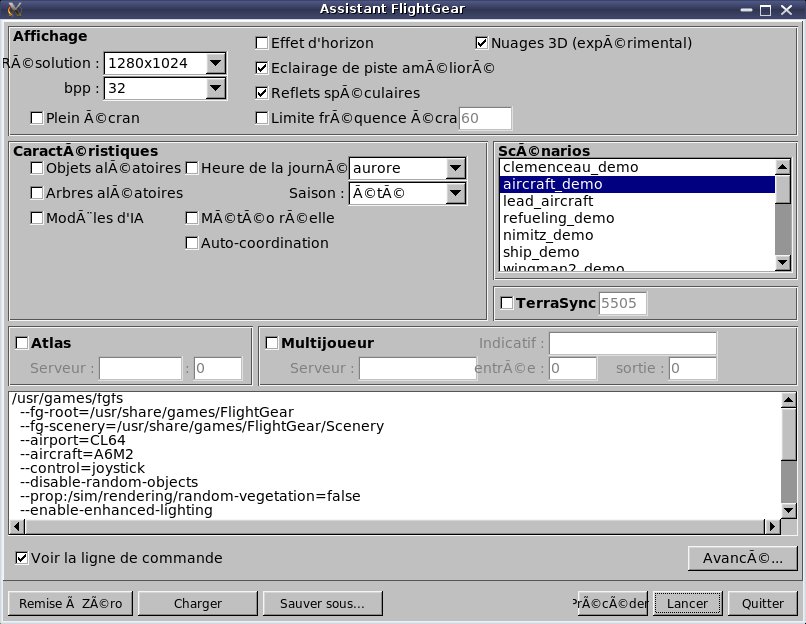Toggle Auto-coordination checkbox
The height and width of the screenshot is (624, 806).
192,243
